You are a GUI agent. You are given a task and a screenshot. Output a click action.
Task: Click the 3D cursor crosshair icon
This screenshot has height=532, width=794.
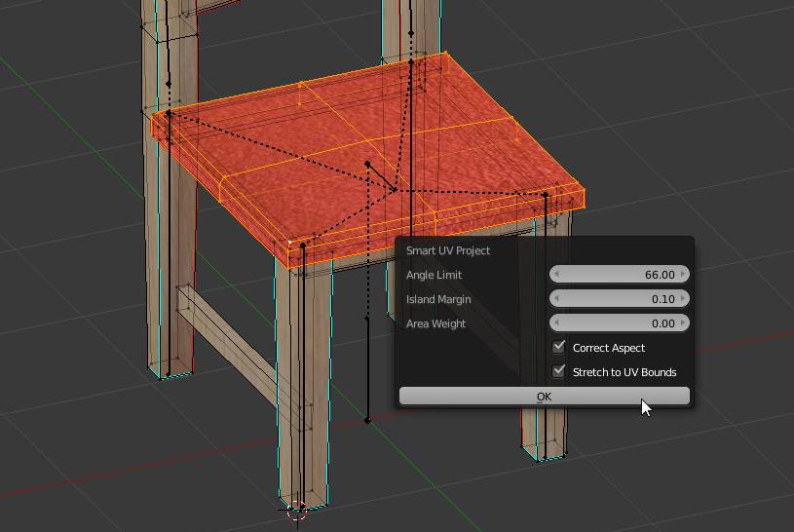coord(297,508)
